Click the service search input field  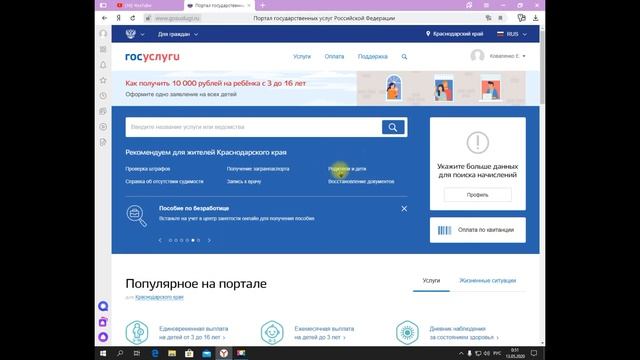[253, 127]
